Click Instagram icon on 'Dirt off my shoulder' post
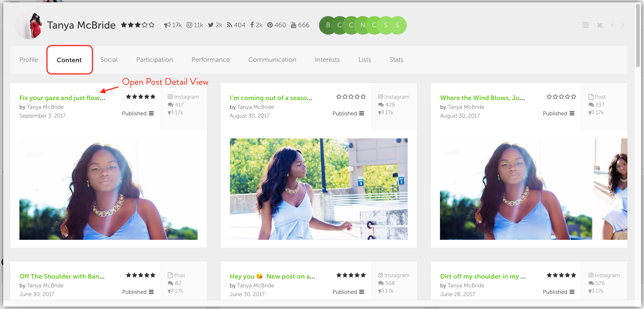 tap(591, 275)
